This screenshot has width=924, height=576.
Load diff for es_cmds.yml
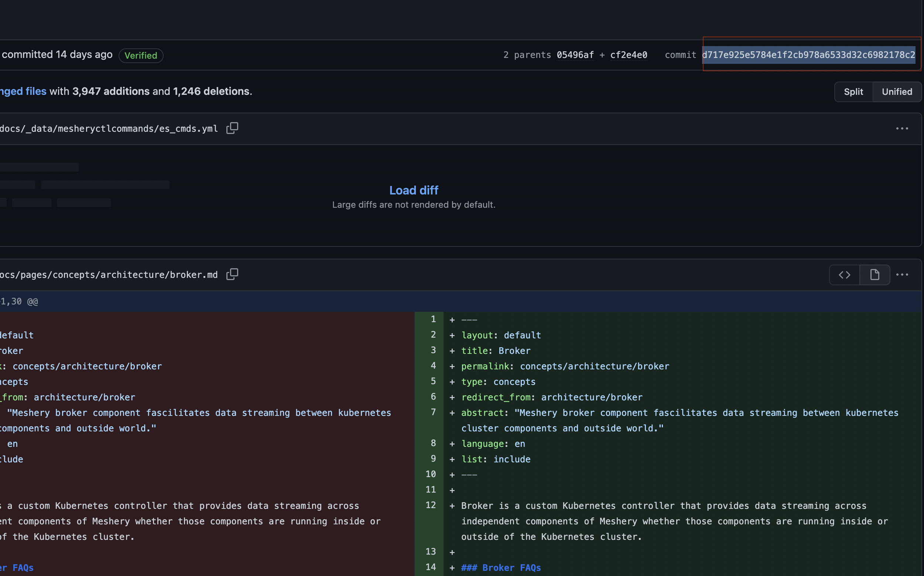(414, 190)
